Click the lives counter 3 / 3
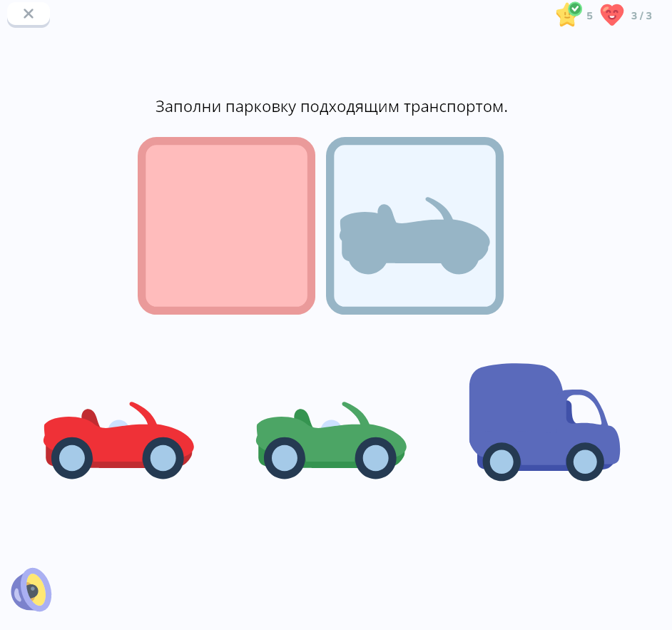672x630 pixels. (x=641, y=16)
